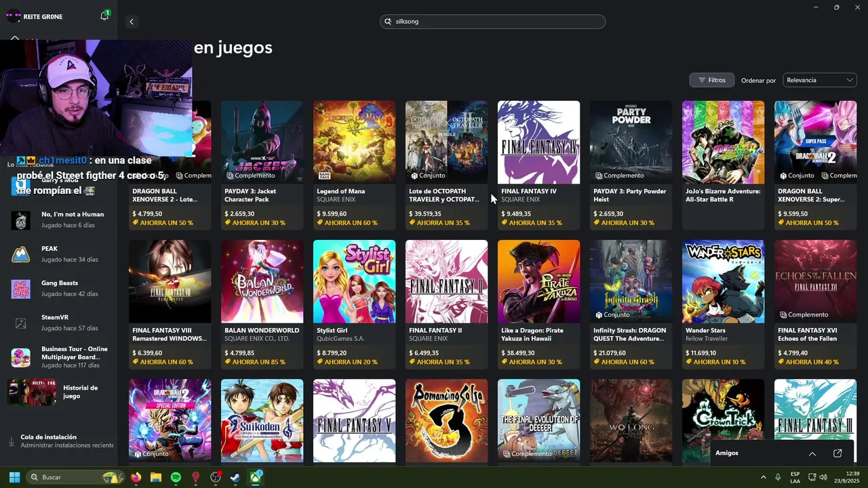Image resolution: width=868 pixels, height=488 pixels.
Task: Open Like a Dragon: Pirate Yakuza cover
Action: (x=538, y=281)
